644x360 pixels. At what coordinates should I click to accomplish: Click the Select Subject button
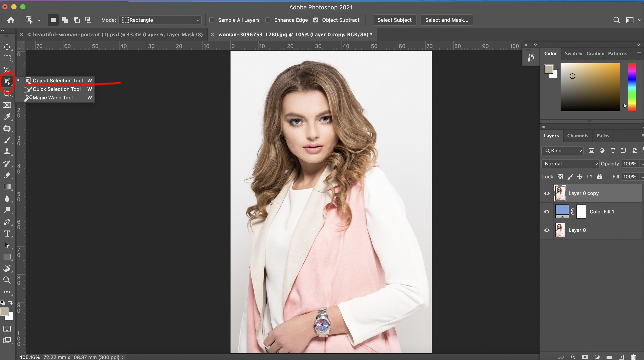point(394,20)
